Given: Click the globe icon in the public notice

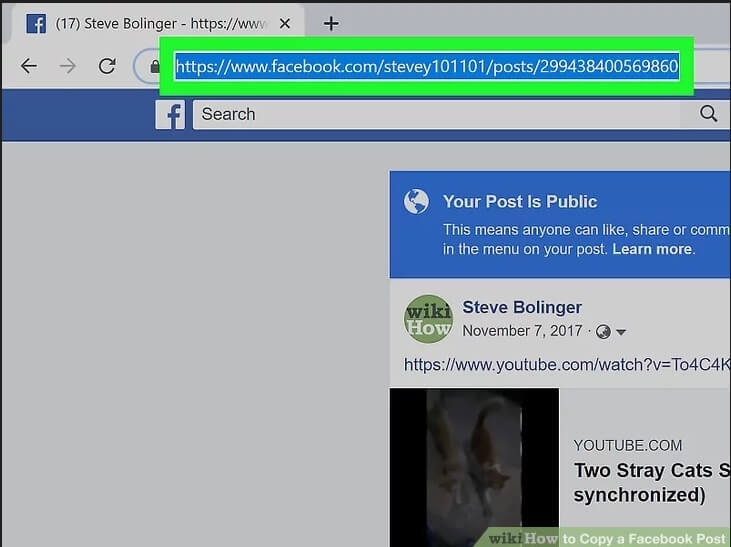Looking at the screenshot, I should [416, 202].
